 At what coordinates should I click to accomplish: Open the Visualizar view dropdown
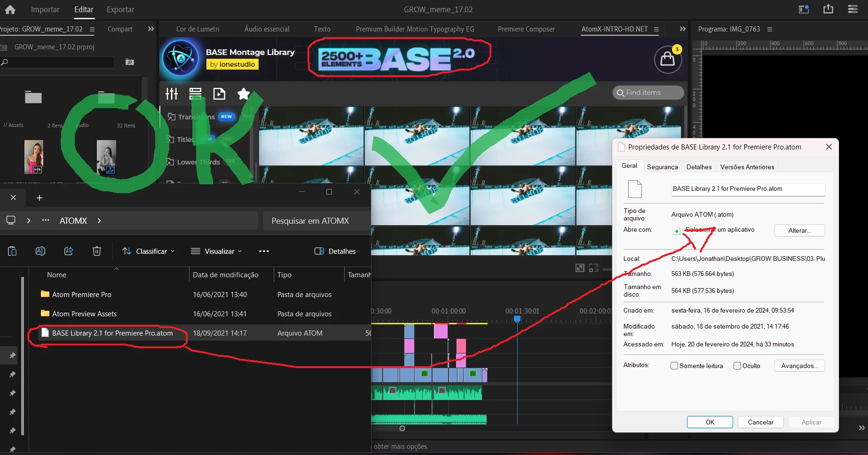[217, 251]
